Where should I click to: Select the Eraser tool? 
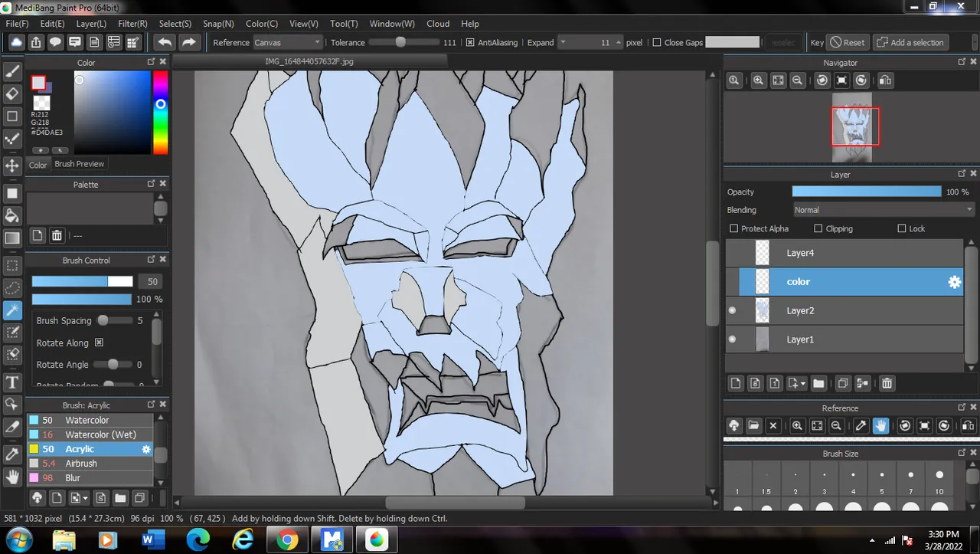[12, 93]
